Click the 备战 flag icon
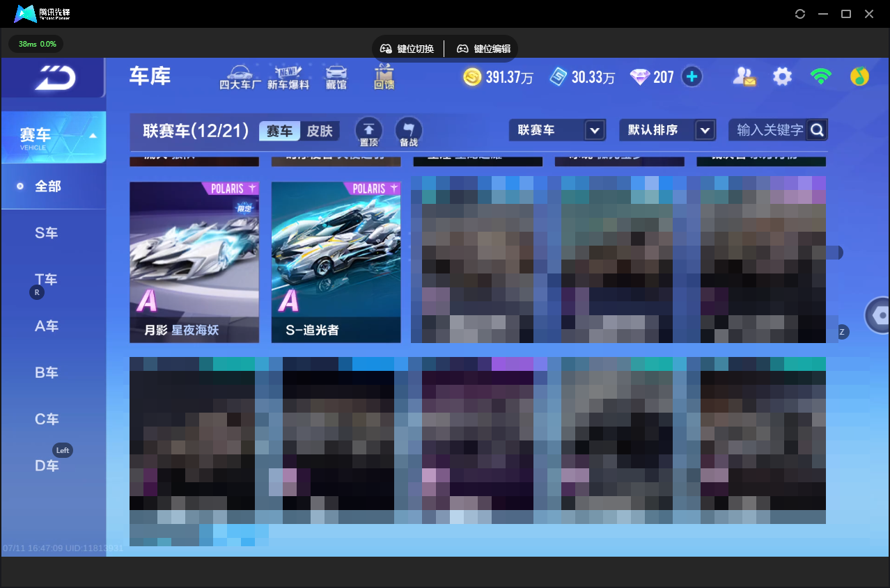This screenshot has width=890, height=588. click(x=409, y=130)
